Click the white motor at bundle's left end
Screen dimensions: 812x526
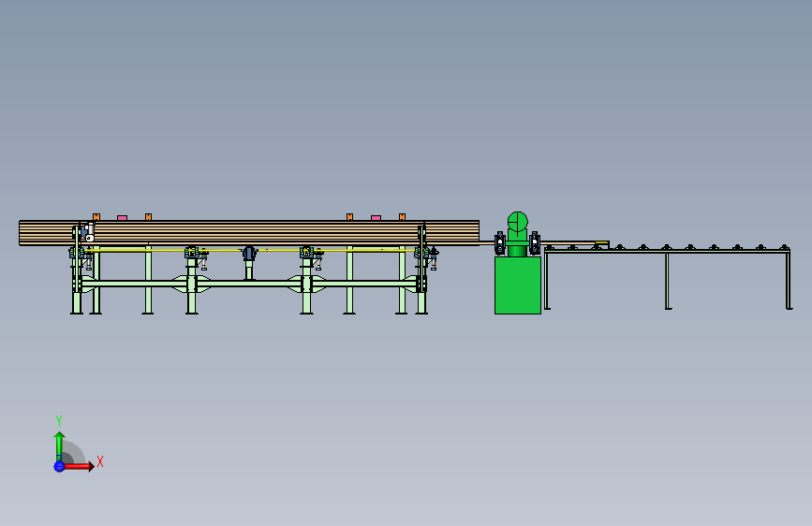pos(90,232)
